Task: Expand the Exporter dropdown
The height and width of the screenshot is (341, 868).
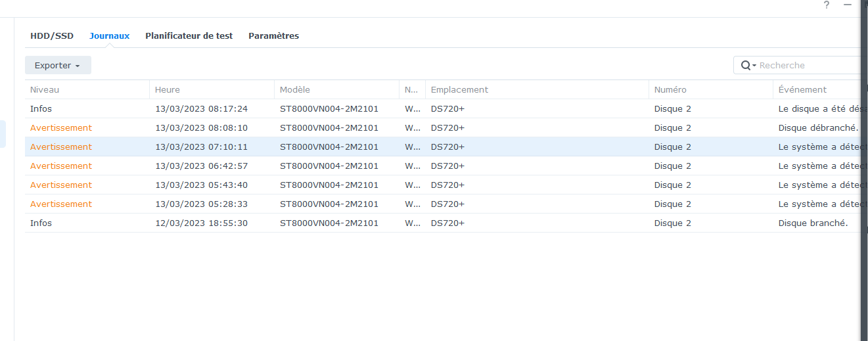Action: click(58, 66)
